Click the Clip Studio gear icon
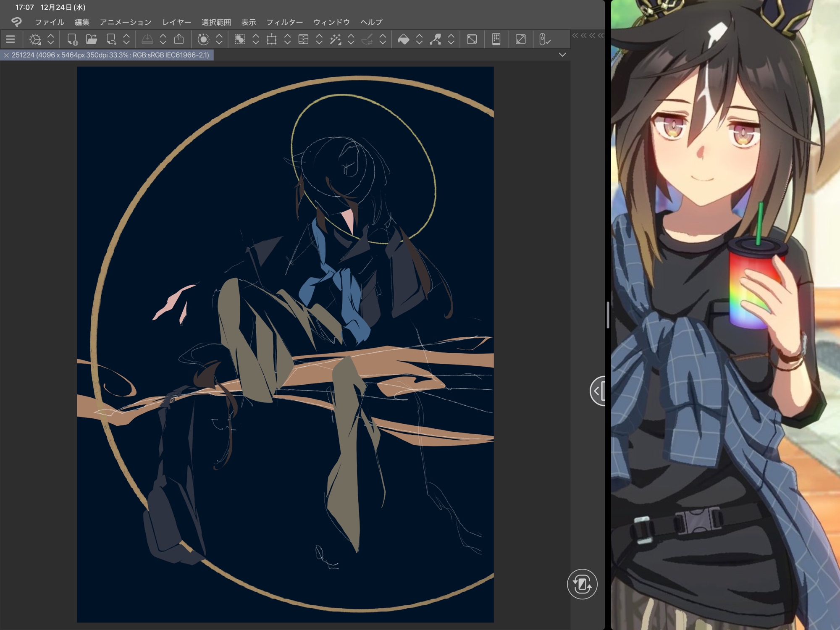This screenshot has width=840, height=630. coord(35,39)
